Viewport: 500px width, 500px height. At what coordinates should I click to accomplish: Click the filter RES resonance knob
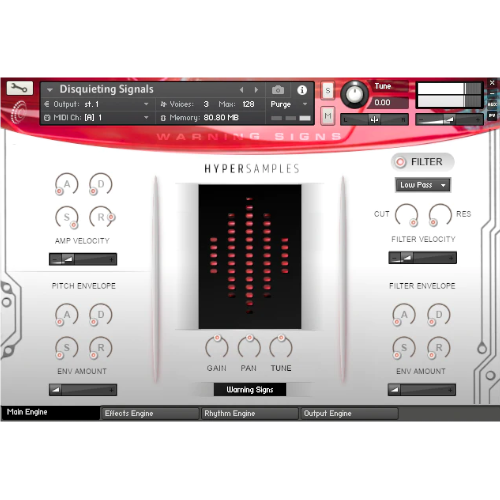pos(440,215)
